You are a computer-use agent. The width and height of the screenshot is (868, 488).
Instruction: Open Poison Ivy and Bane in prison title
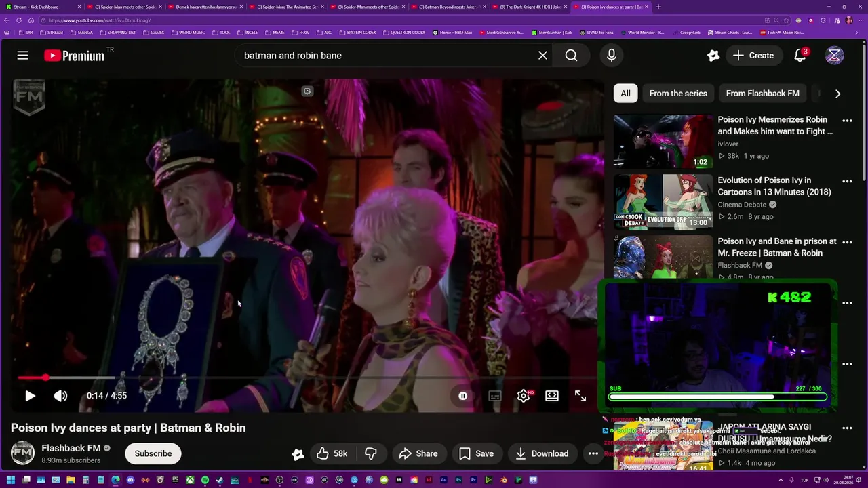tap(777, 247)
